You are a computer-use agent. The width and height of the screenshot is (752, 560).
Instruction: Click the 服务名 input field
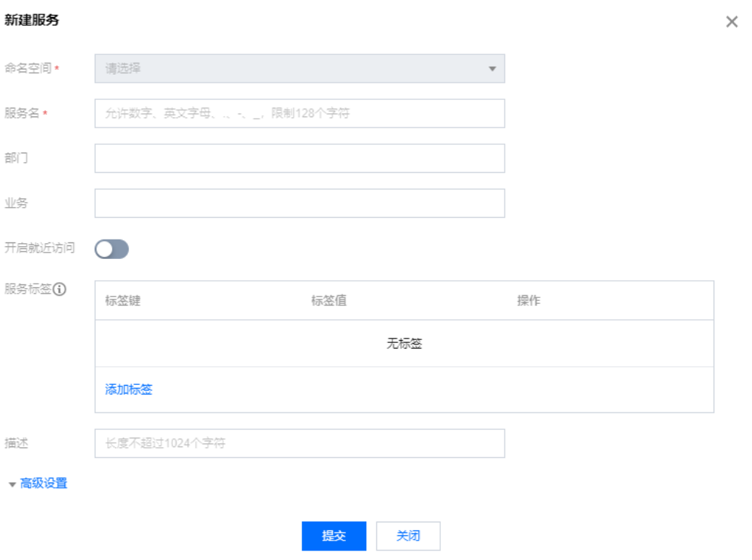(x=300, y=114)
